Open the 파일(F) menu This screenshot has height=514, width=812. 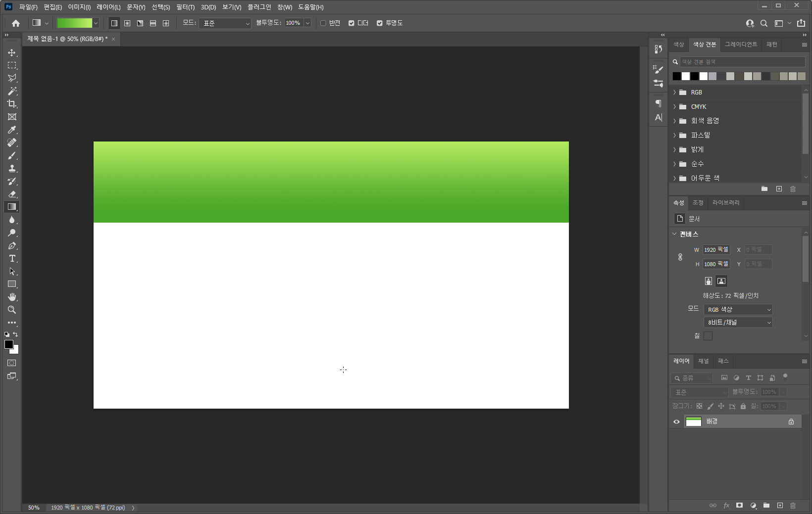(28, 7)
